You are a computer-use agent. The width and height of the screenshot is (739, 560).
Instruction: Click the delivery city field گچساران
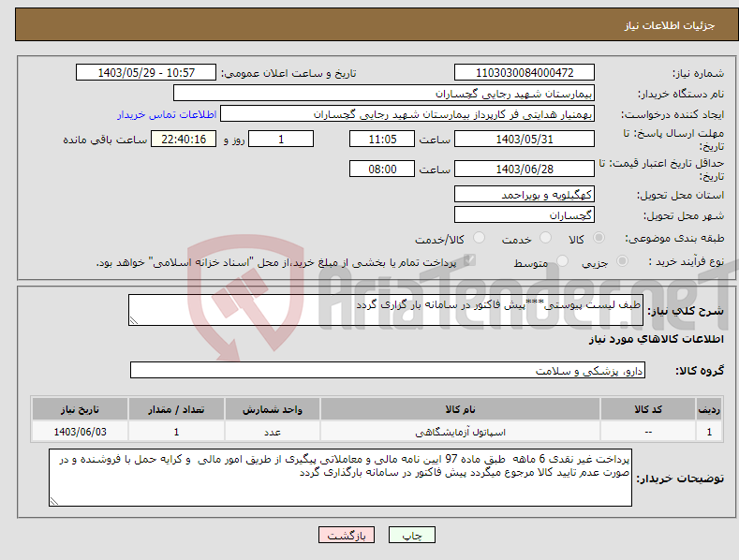click(525, 215)
